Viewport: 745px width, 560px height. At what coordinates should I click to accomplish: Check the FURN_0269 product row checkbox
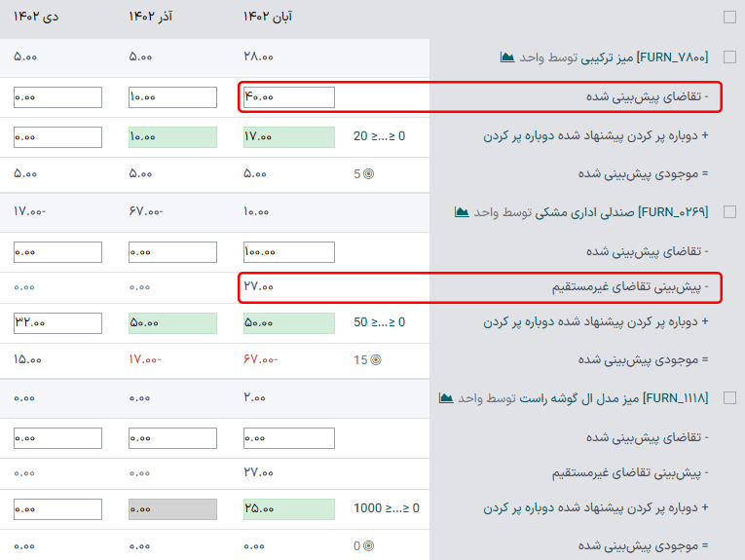tap(729, 211)
